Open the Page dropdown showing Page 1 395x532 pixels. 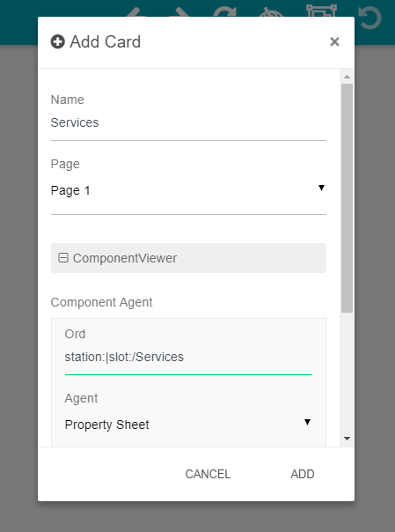tap(188, 190)
